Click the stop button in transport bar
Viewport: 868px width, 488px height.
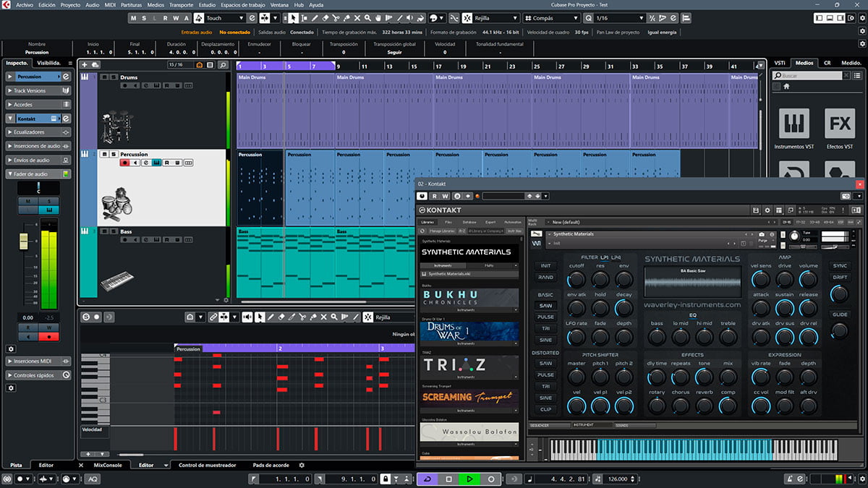click(x=448, y=479)
